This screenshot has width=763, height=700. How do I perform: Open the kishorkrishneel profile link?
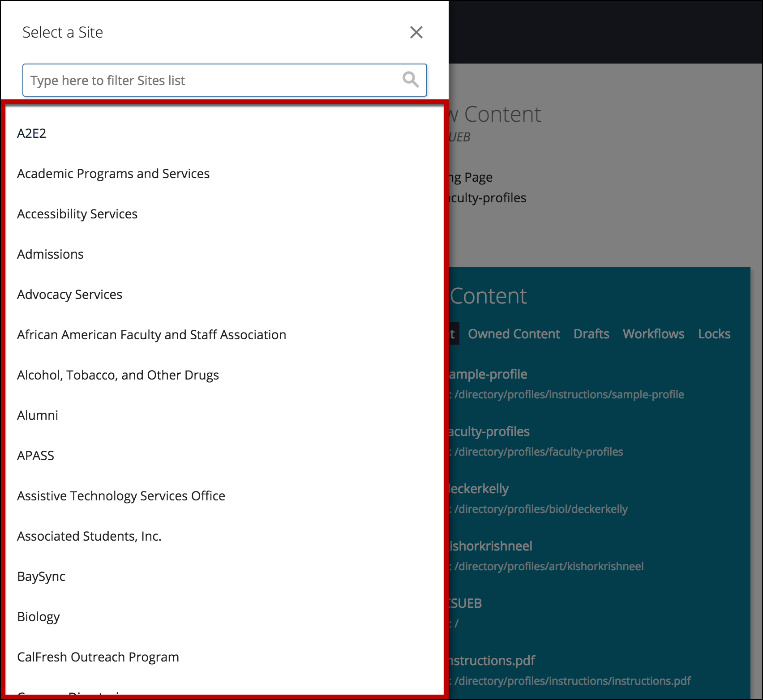click(x=491, y=546)
